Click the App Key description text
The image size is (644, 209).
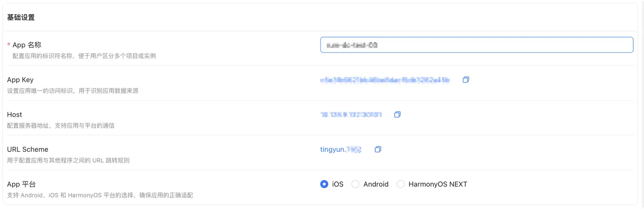[x=72, y=91]
